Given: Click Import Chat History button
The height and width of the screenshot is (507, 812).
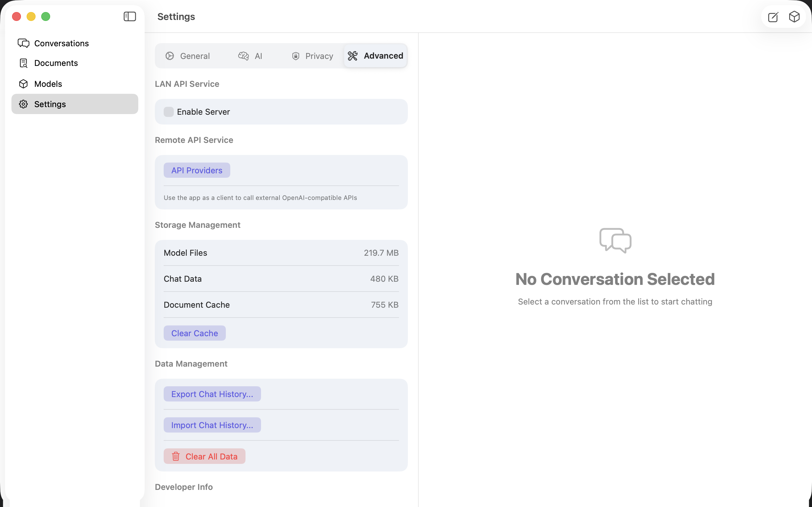Looking at the screenshot, I should tap(213, 425).
